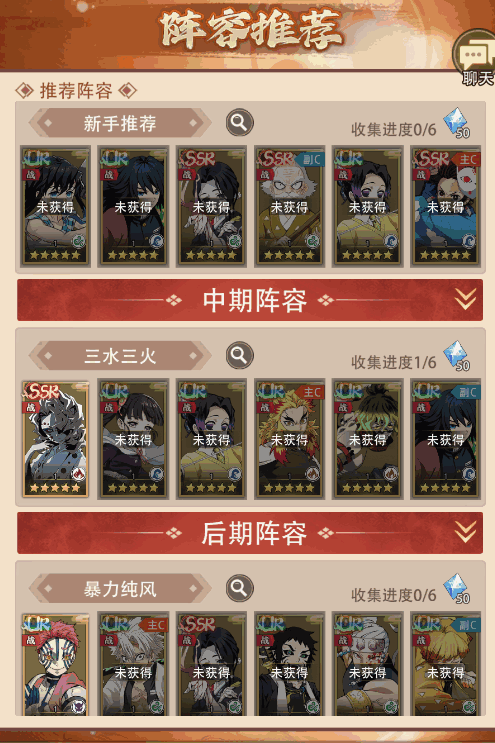Click magnifier icon next to 三水三火
Screen dimensions: 495x743
pos(239,356)
